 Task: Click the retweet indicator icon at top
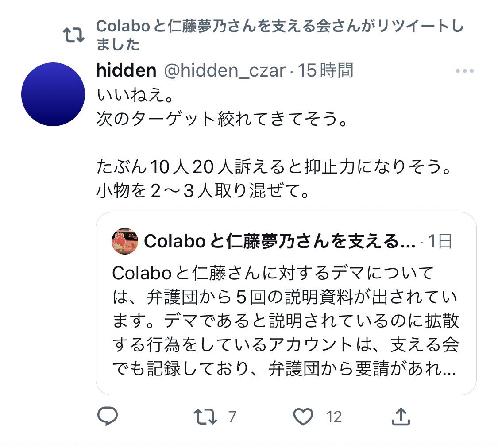[x=73, y=35]
